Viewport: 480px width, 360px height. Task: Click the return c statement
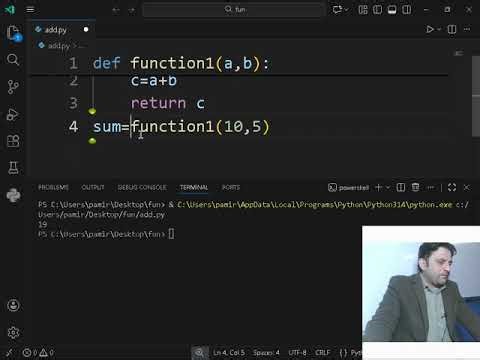168,103
